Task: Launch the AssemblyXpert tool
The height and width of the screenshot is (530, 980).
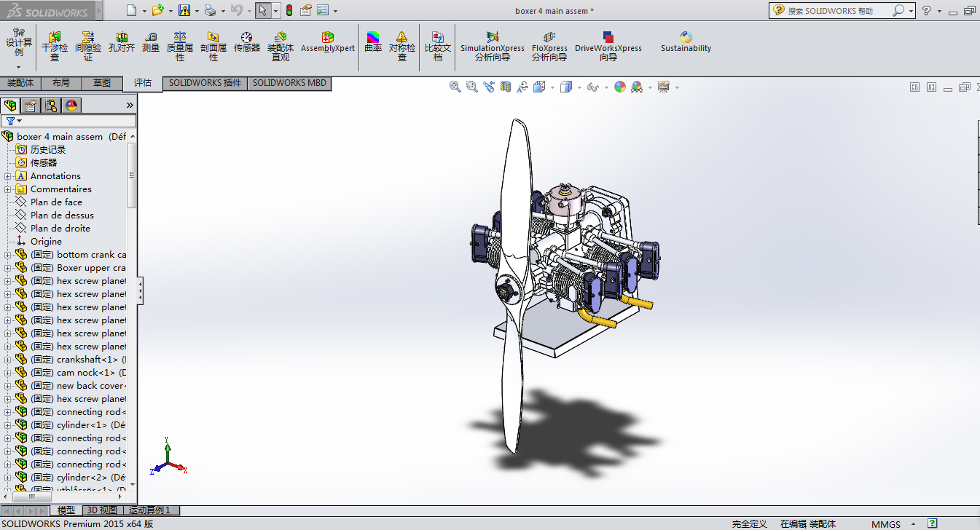Action: pos(328,42)
